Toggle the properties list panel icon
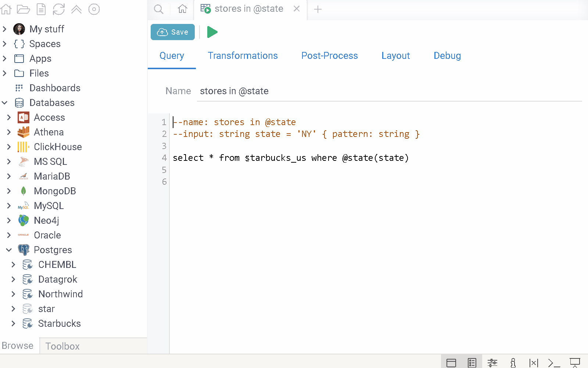The height and width of the screenshot is (368, 588). (472, 363)
